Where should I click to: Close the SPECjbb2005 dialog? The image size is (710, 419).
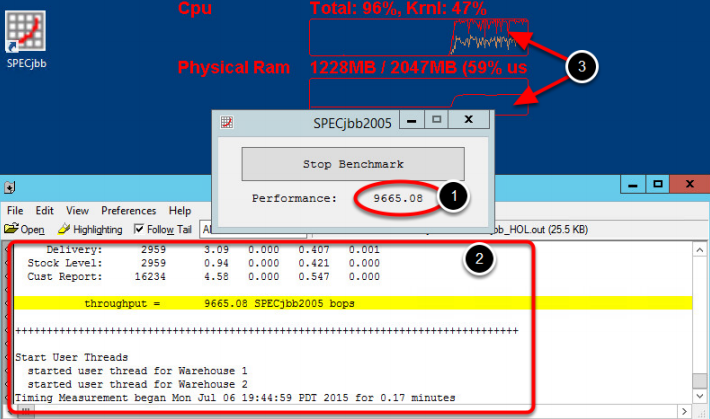(469, 120)
